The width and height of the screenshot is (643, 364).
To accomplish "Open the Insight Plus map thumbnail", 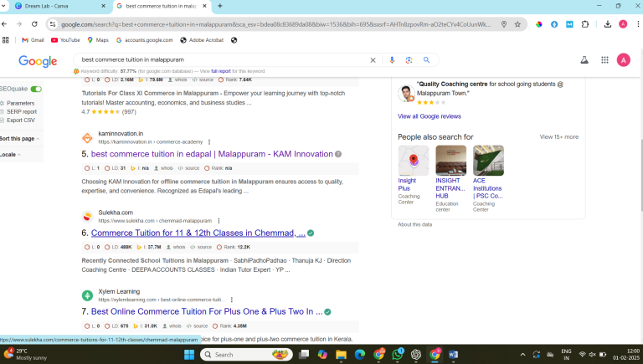I will [x=414, y=161].
